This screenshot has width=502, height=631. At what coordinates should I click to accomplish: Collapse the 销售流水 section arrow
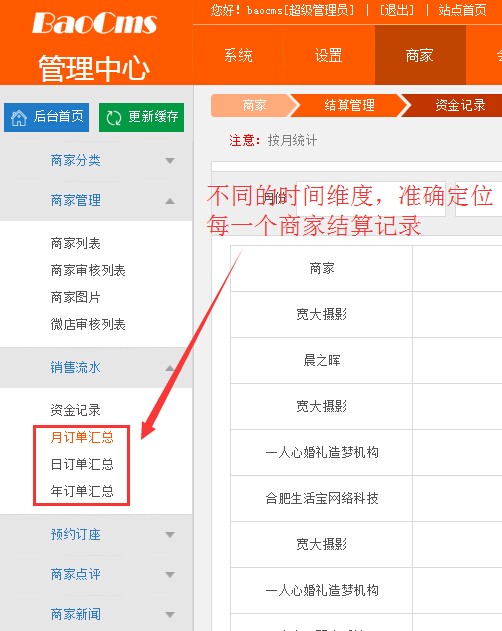[170, 368]
